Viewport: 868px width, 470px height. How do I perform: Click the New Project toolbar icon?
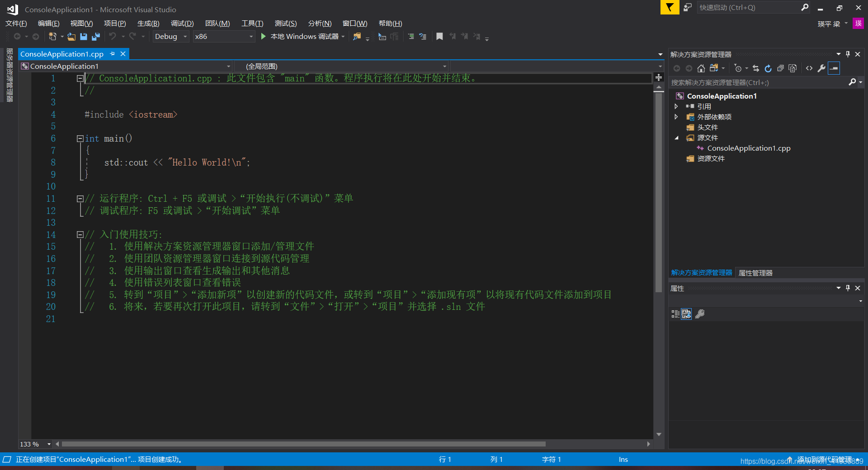pyautogui.click(x=52, y=37)
